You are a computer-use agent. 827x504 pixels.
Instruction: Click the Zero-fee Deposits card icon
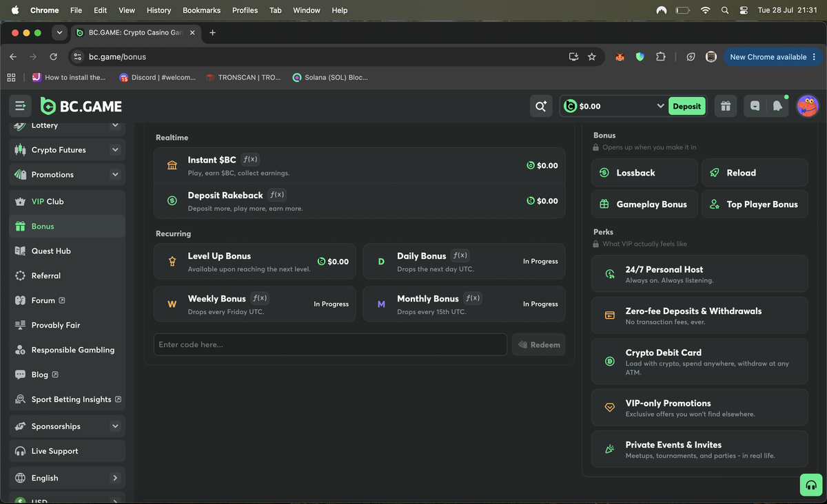coord(609,315)
